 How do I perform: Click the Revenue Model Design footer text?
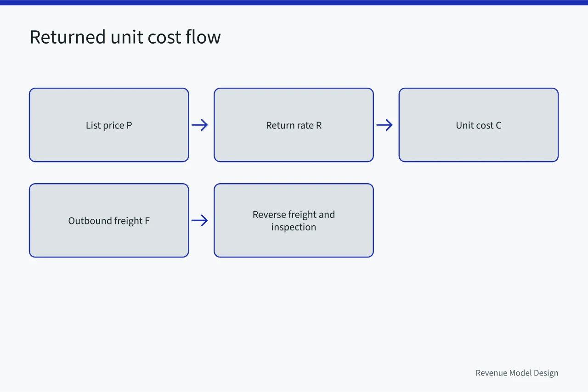click(517, 373)
